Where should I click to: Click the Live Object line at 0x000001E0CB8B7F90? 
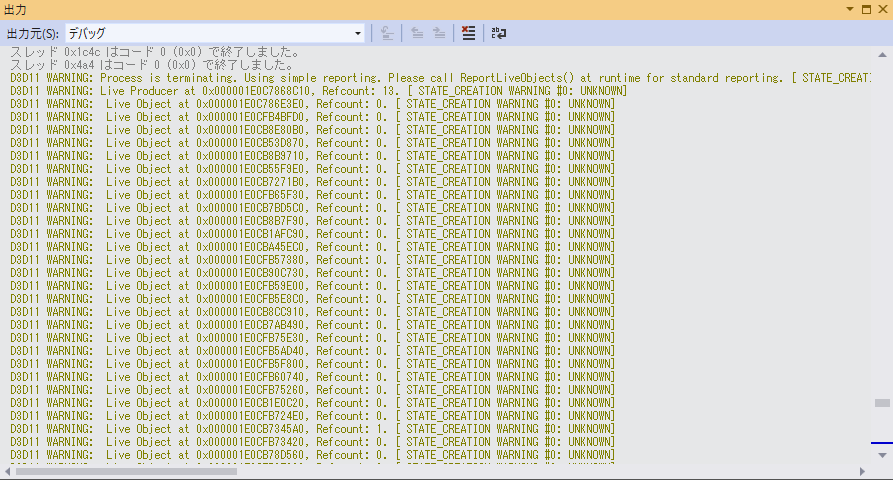pyautogui.click(x=313, y=221)
